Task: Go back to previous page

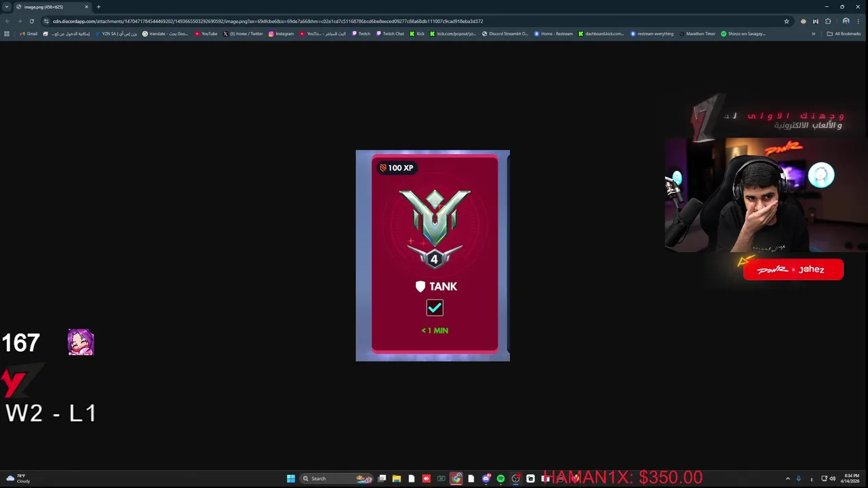Action: point(7,21)
